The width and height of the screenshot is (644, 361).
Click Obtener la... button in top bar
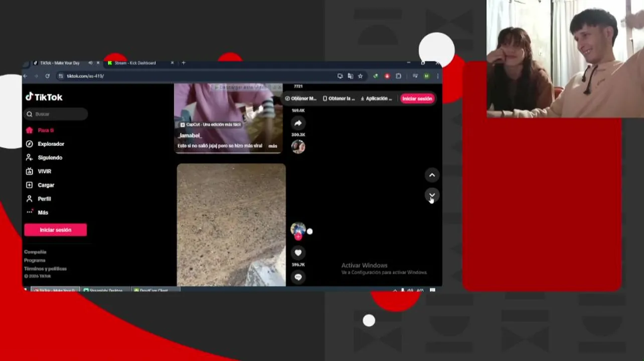[x=339, y=99]
